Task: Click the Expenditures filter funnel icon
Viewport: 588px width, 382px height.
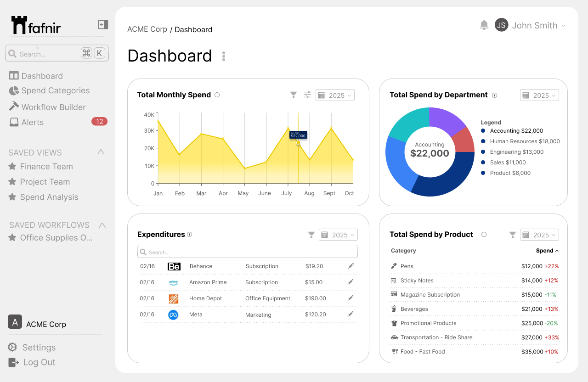Action: 311,235
